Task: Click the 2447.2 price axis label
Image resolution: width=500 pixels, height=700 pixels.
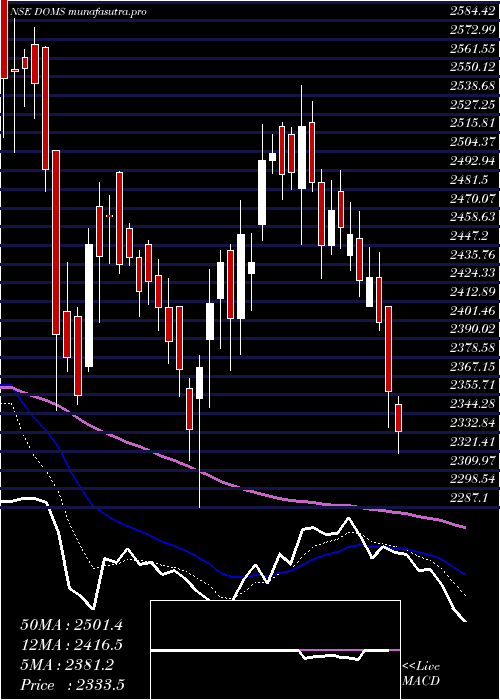Action: 469,236
